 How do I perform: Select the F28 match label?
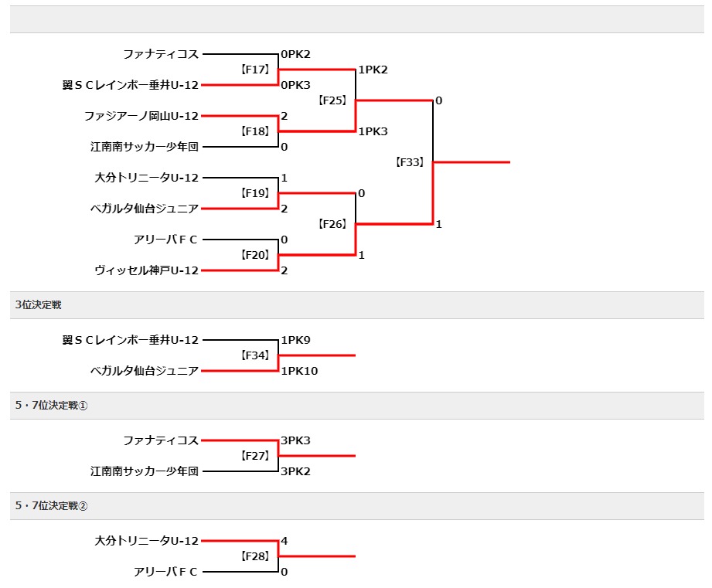coord(255,556)
